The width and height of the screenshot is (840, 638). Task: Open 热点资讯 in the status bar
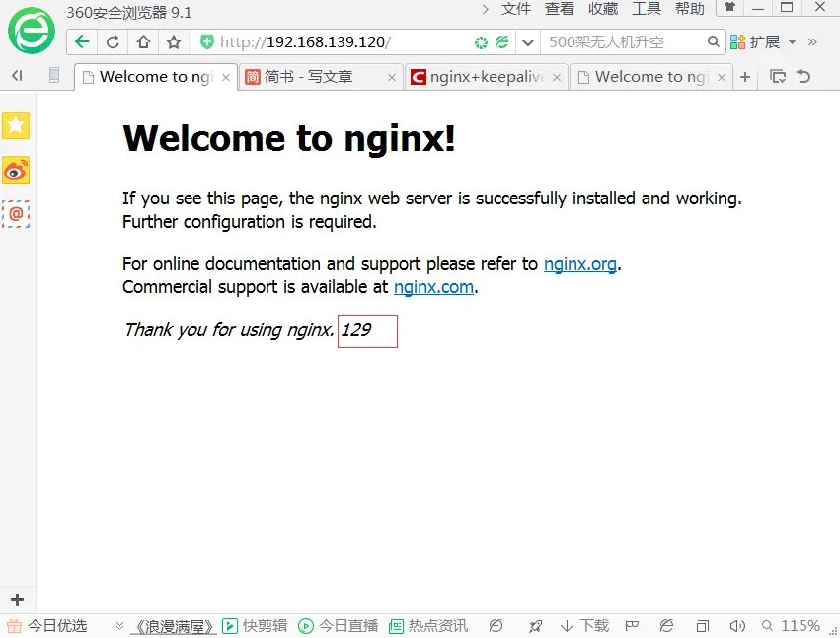pos(428,626)
